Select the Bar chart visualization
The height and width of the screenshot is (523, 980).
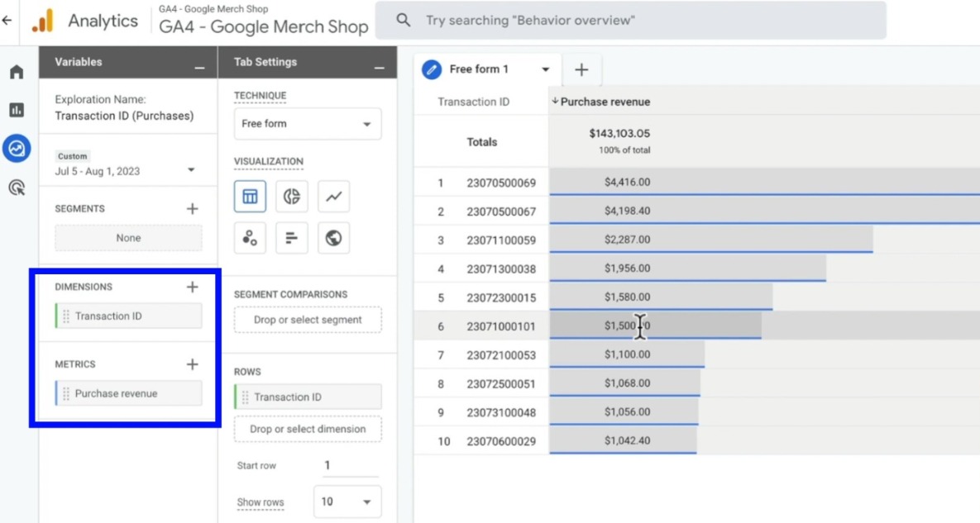[x=292, y=238]
